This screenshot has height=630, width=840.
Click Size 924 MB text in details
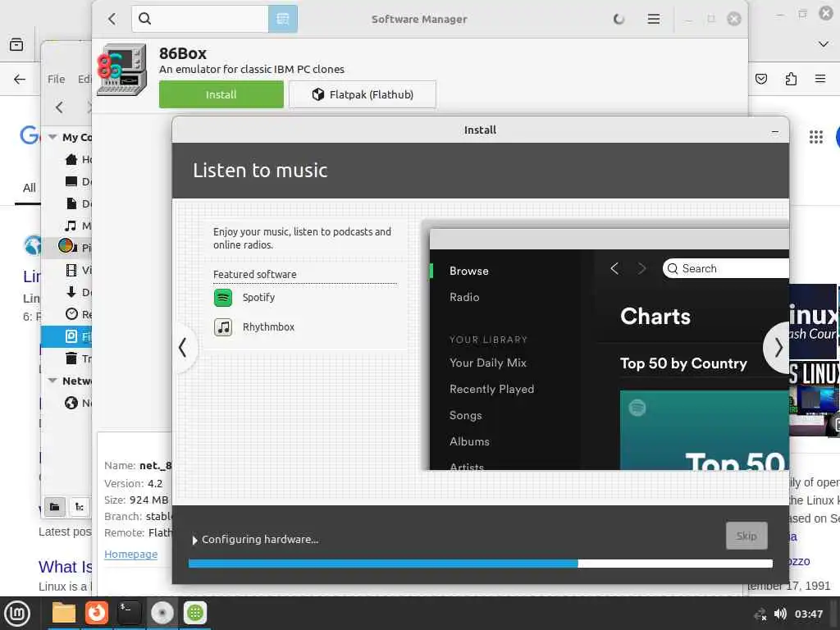[x=136, y=500]
